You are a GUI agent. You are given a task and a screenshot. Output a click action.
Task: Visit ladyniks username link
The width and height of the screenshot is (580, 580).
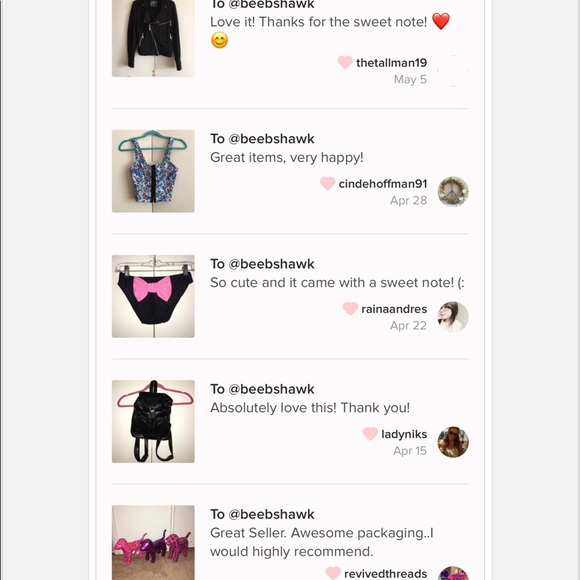[404, 434]
